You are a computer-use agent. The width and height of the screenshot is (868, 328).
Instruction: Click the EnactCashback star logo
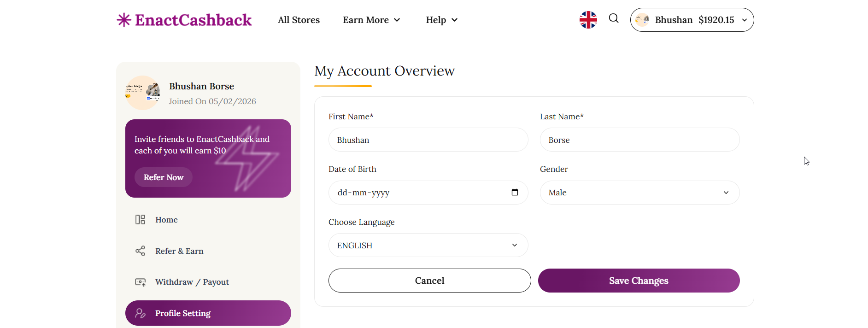click(x=123, y=20)
